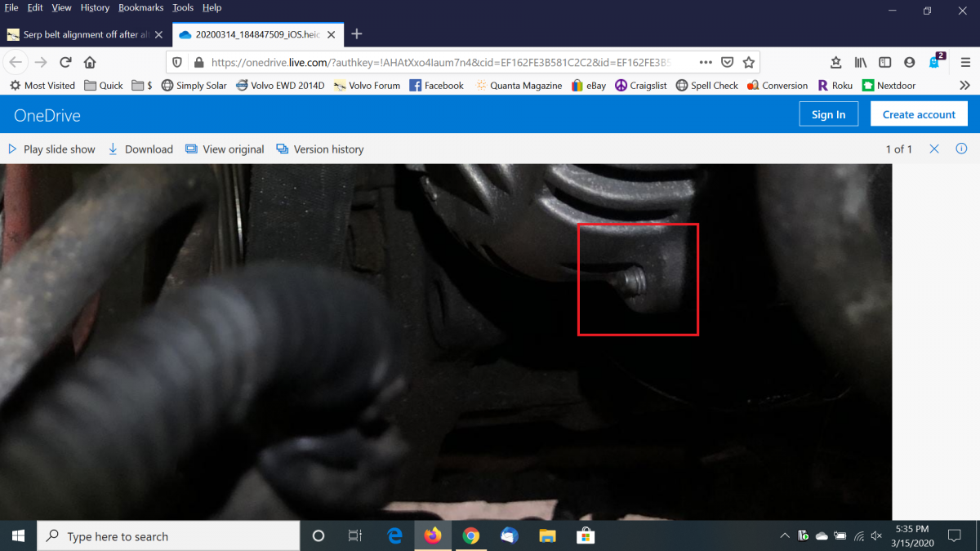980x551 pixels.
Task: Close the OneDrive photo viewer with X
Action: [934, 149]
